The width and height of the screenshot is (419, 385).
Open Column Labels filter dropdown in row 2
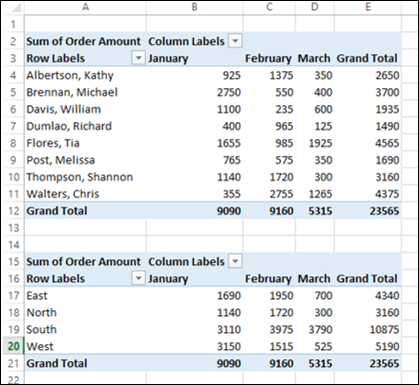235,41
